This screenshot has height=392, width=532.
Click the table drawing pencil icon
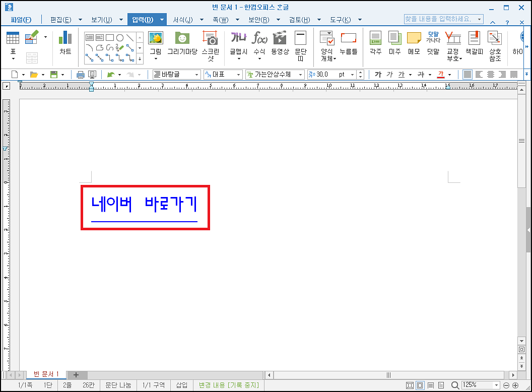(32, 37)
